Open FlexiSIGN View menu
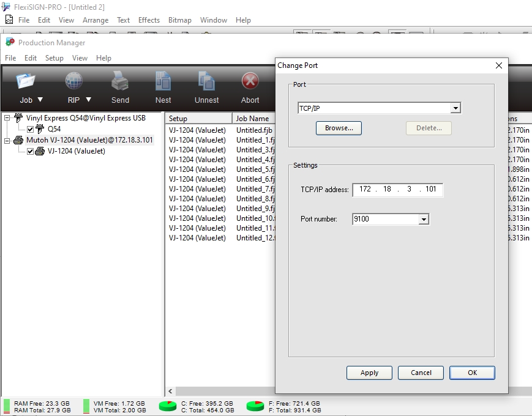The image size is (532, 416). pos(66,20)
